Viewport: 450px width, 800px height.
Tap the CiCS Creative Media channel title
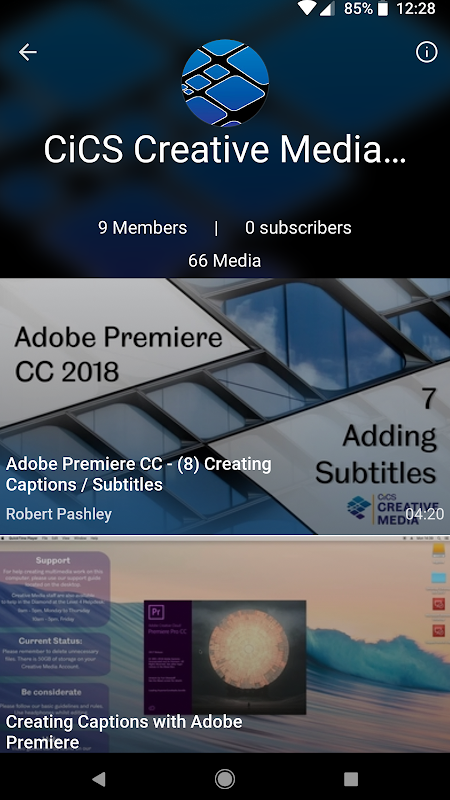(225, 149)
